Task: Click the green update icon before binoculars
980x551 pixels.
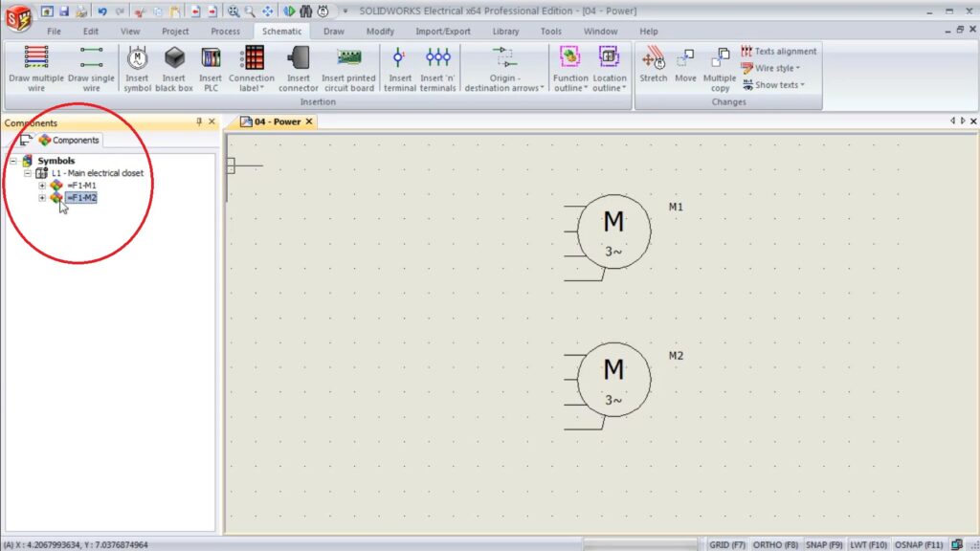Action: click(289, 11)
